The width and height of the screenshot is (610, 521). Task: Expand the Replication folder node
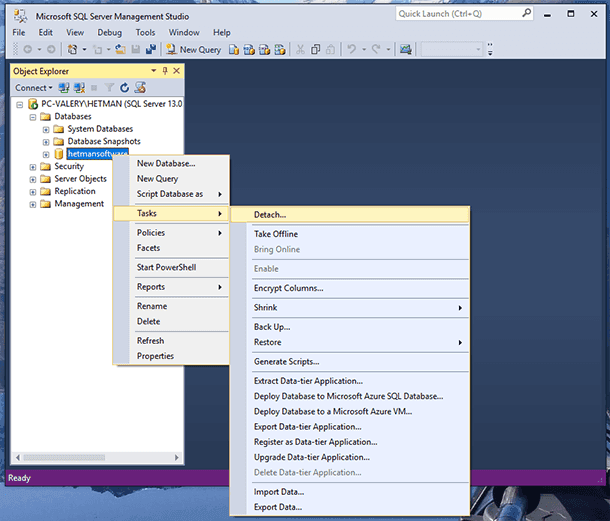tap(33, 192)
